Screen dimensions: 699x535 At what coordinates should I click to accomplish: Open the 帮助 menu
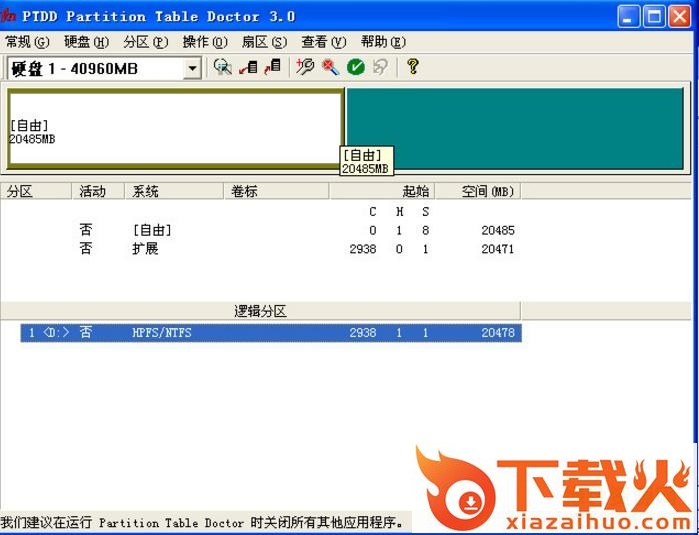(383, 42)
